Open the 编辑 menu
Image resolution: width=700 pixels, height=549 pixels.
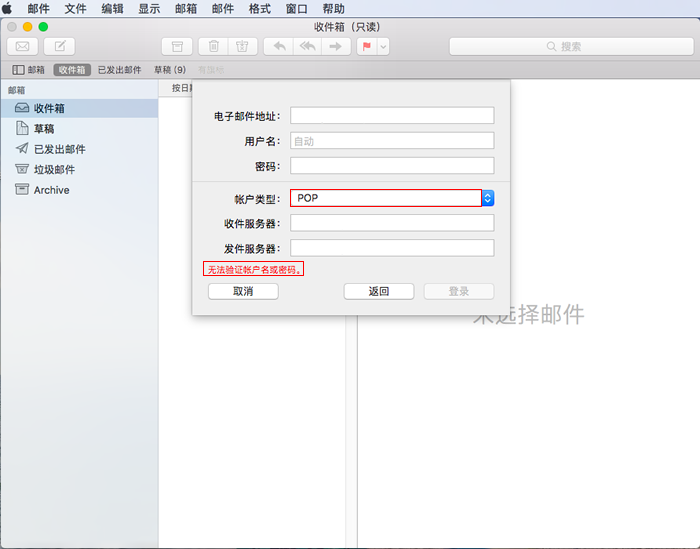pyautogui.click(x=112, y=8)
